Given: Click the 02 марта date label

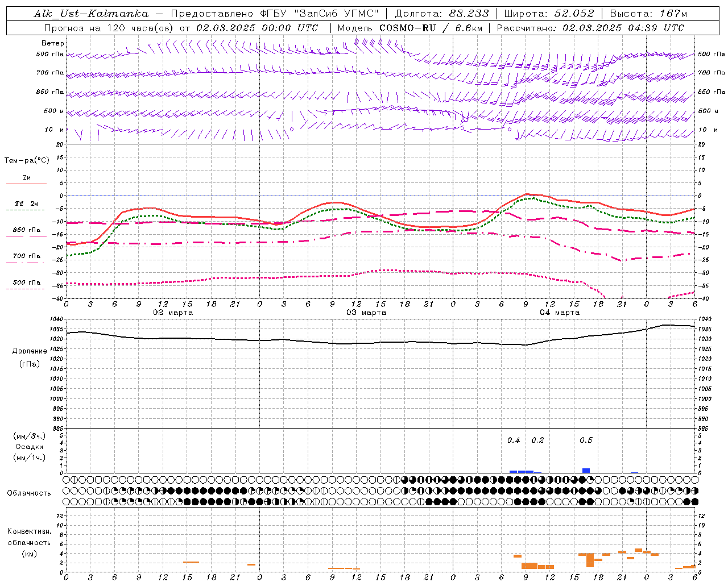Looking at the screenshot, I should 173,313.
